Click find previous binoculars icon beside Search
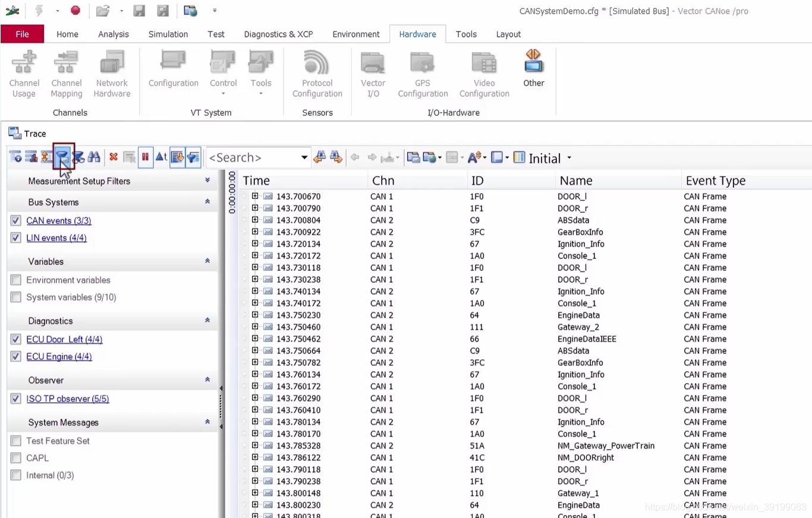Screen dimensions: 812x518 point(319,157)
